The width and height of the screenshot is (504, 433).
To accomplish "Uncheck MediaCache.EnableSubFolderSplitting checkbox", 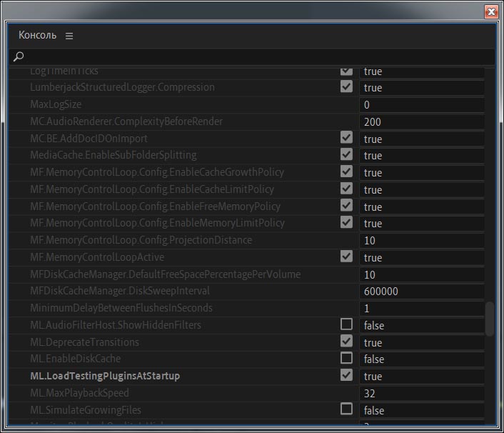I will [346, 154].
